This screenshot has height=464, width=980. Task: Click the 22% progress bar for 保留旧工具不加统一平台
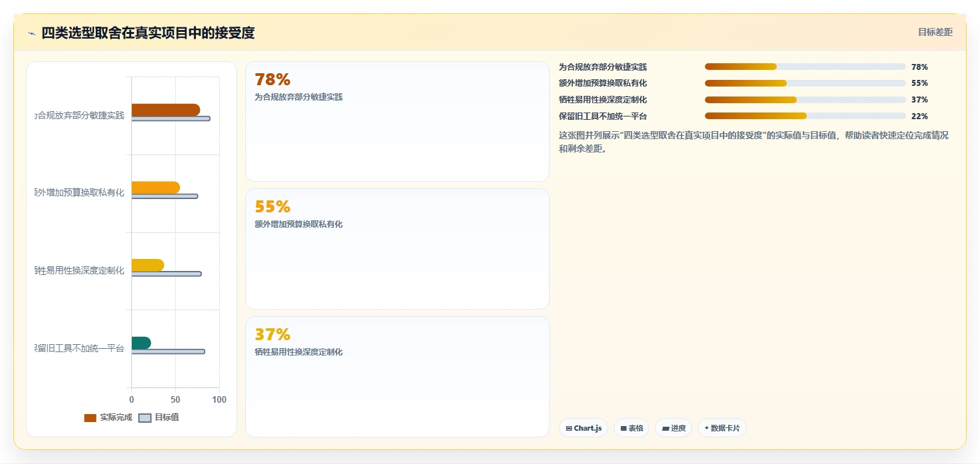tap(805, 116)
